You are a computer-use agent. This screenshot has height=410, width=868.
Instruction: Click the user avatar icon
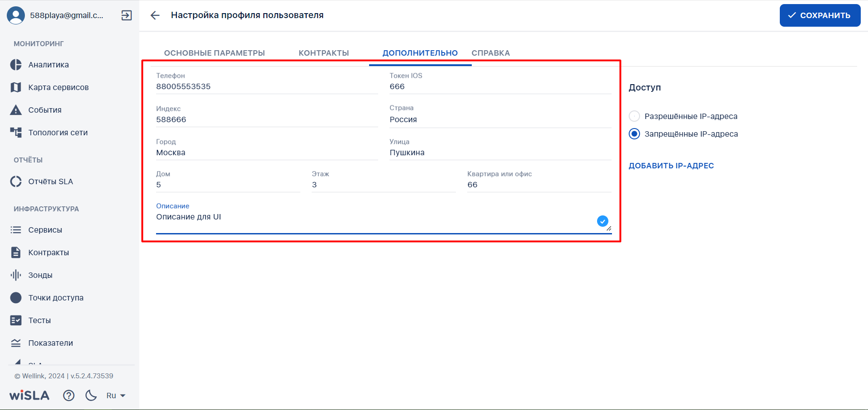[16, 15]
